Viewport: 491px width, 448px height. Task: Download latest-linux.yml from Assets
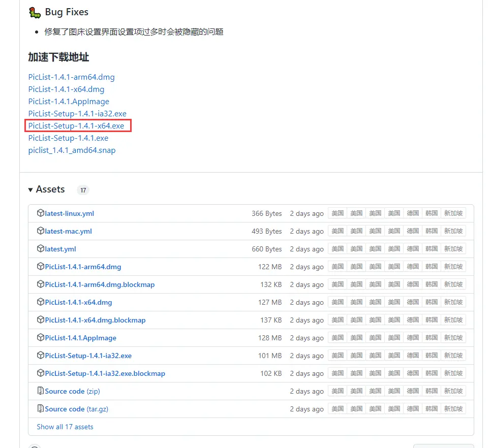coord(69,213)
